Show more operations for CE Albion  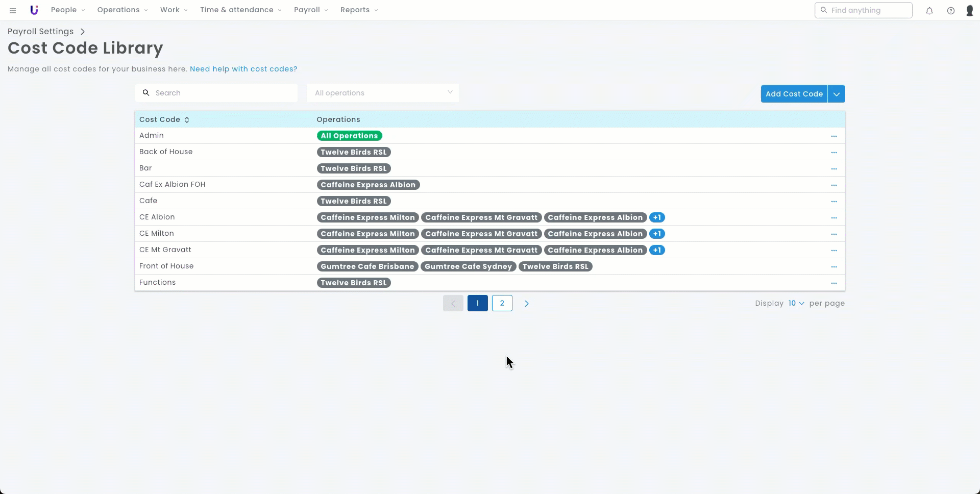657,218
